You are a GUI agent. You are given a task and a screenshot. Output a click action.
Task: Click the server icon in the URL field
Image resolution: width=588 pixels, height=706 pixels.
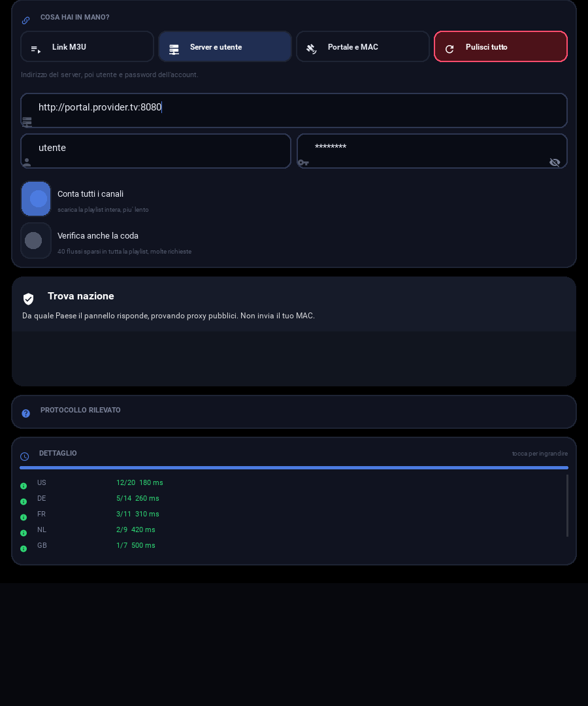point(27,122)
